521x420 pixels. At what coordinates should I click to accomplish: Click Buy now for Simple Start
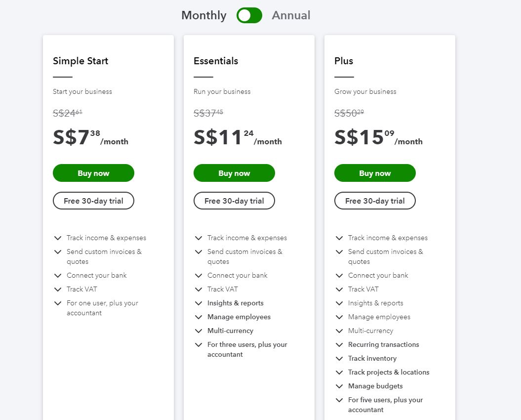tap(93, 173)
